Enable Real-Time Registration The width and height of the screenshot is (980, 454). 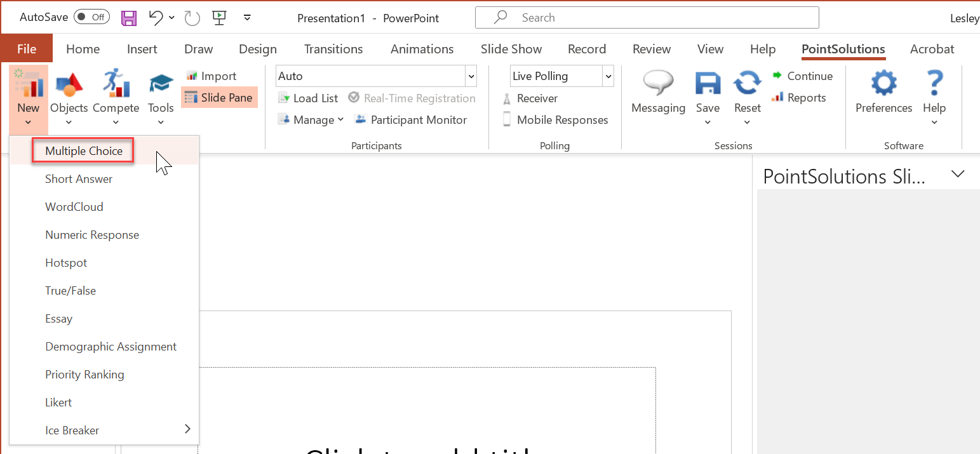412,98
